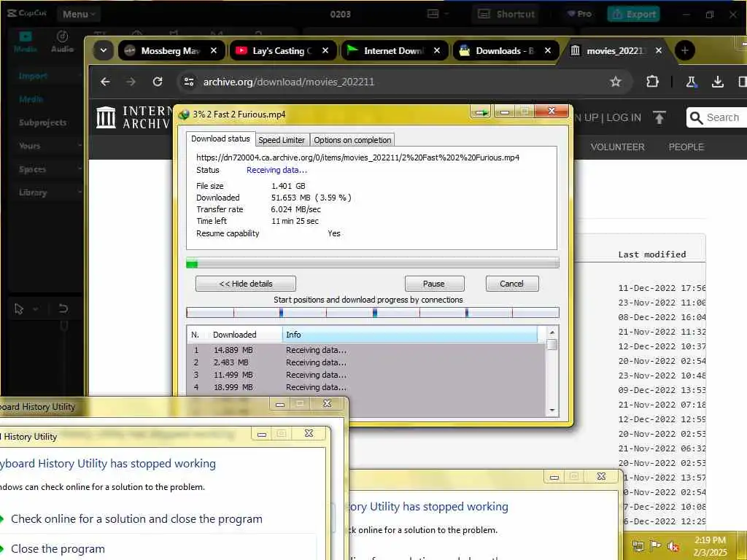Open a new browser tab with plus icon

[684, 50]
